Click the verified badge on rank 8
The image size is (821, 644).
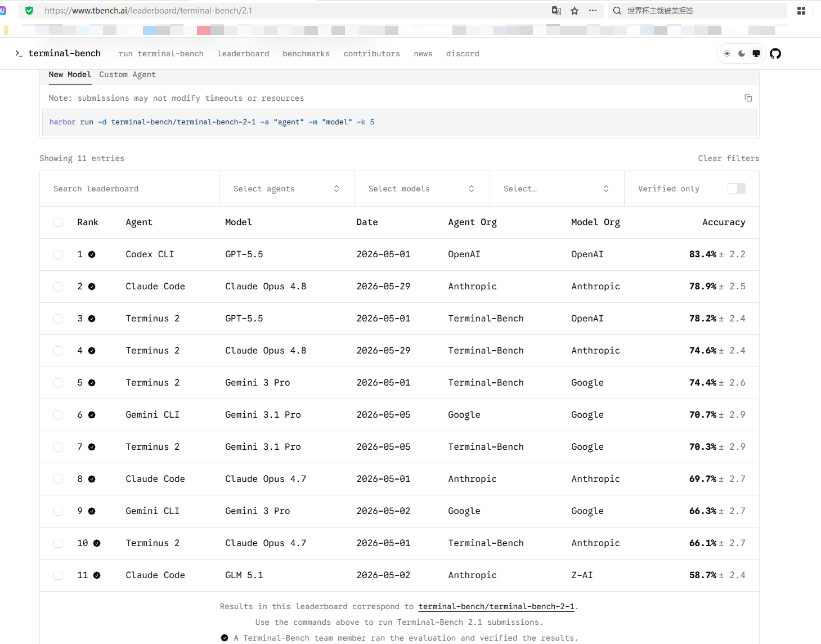point(92,479)
